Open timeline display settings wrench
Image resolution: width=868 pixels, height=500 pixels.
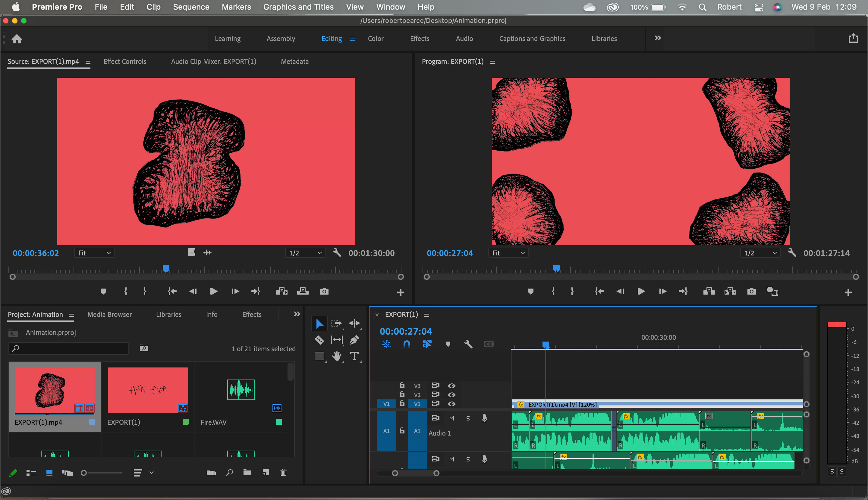pyautogui.click(x=468, y=344)
